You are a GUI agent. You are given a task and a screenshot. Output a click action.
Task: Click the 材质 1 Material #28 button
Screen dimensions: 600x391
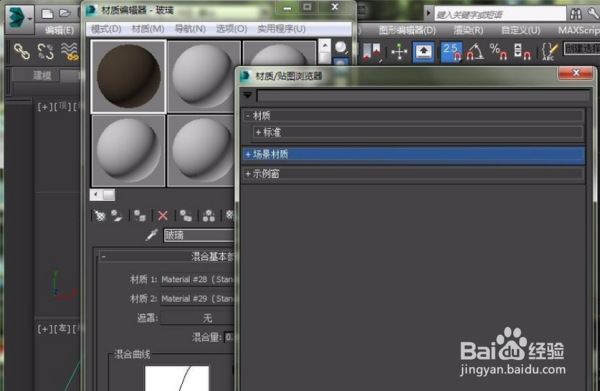[197, 279]
